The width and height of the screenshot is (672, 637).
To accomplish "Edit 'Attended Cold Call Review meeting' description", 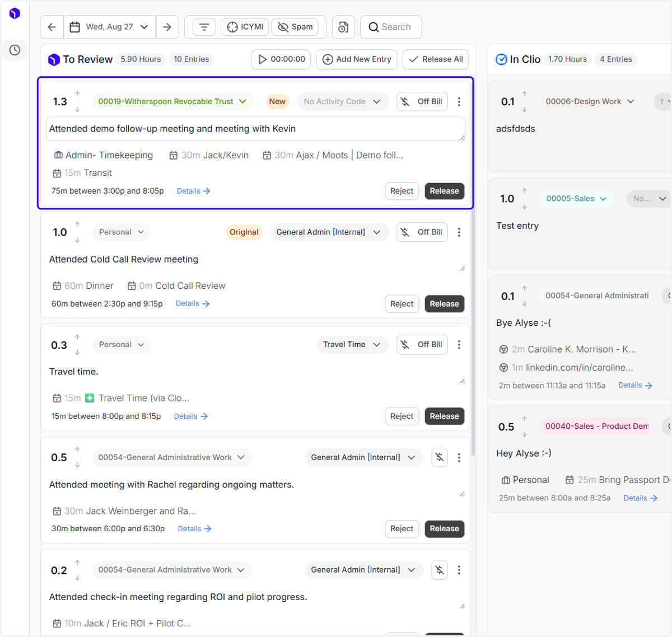I will 256,260.
